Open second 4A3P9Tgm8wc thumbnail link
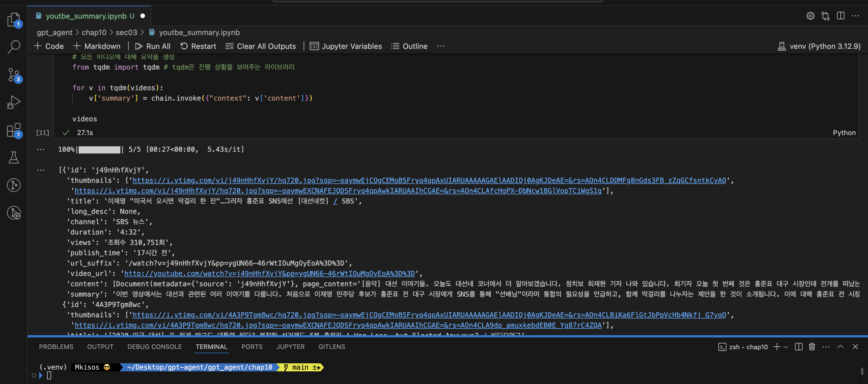Viewport: 868px width, 384px height. pyautogui.click(x=337, y=325)
